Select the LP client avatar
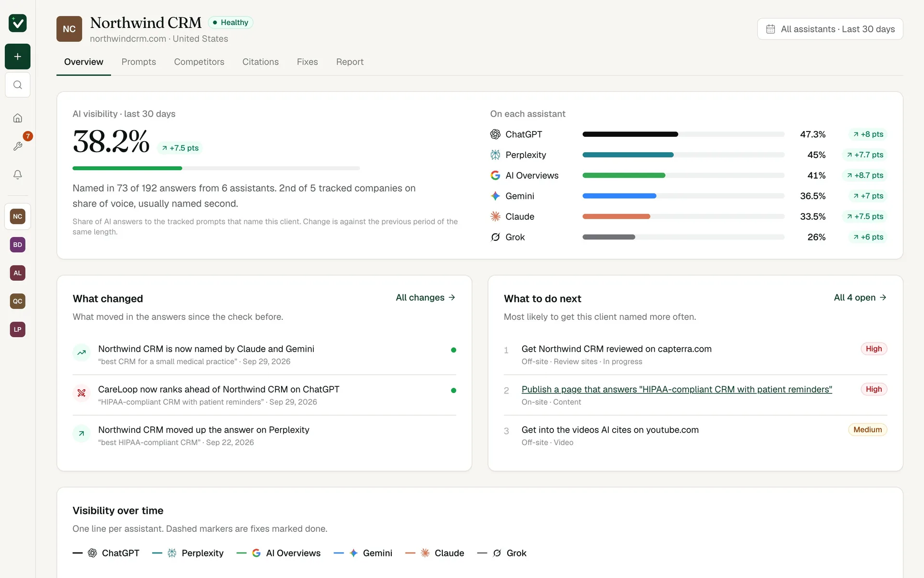The image size is (924, 578). 18,329
